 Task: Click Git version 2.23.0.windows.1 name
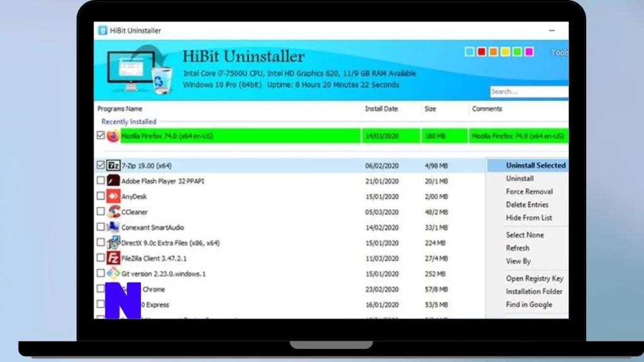click(x=164, y=274)
